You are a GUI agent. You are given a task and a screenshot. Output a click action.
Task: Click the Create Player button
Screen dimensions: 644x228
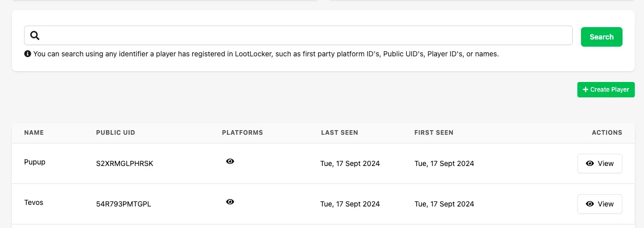606,89
